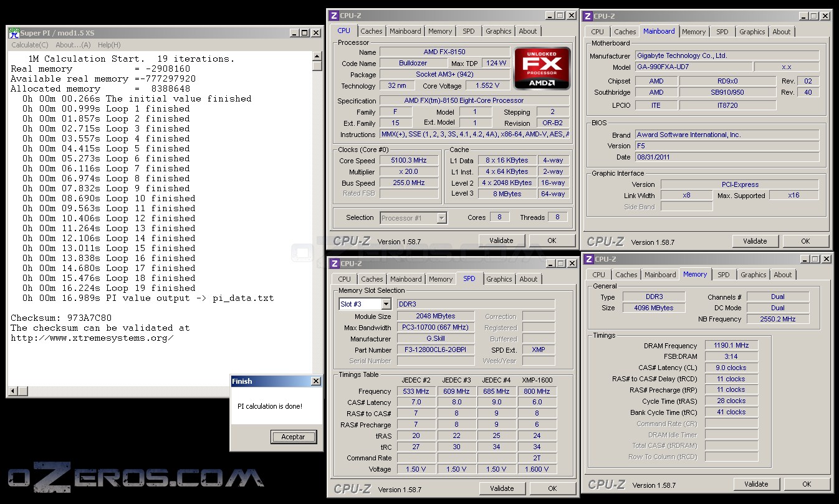Image resolution: width=839 pixels, height=504 pixels.
Task: Click the 'Checksum: 973A7C80' line in Super PI
Action: [x=61, y=318]
